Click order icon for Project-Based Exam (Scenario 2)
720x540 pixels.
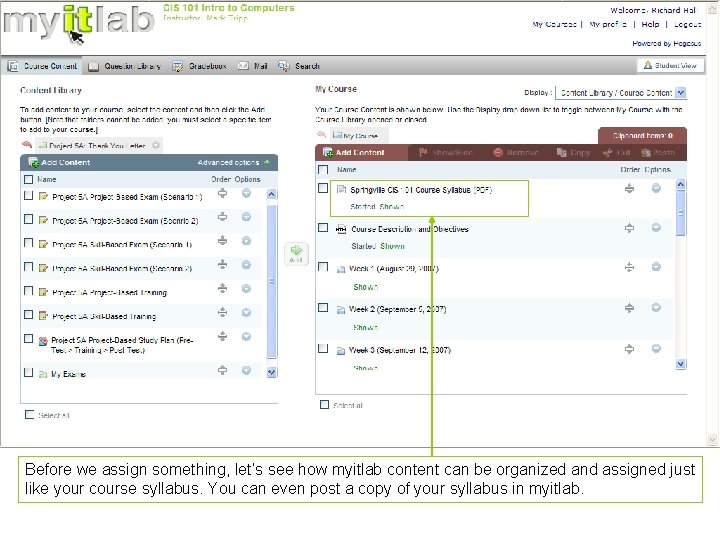click(222, 217)
